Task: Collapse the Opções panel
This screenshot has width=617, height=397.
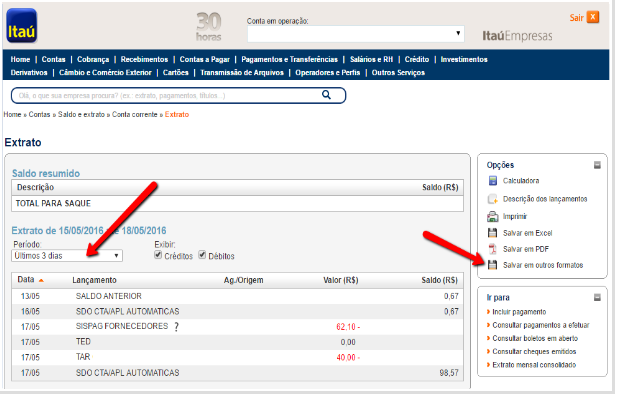Action: [597, 165]
